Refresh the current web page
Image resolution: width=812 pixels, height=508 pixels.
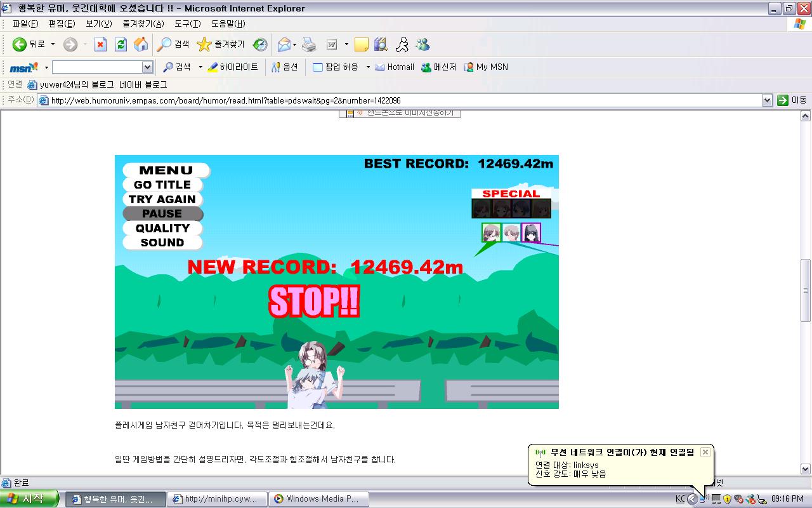(121, 44)
